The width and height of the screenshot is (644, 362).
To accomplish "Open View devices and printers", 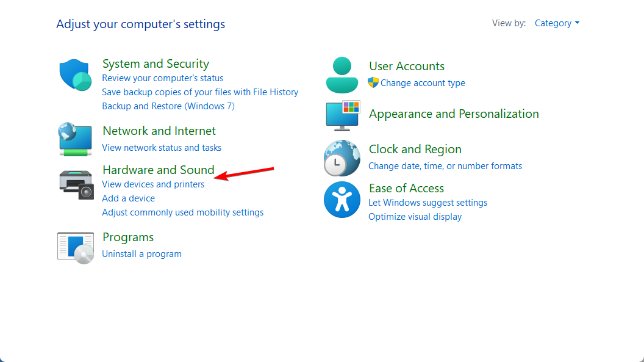I will click(x=153, y=184).
